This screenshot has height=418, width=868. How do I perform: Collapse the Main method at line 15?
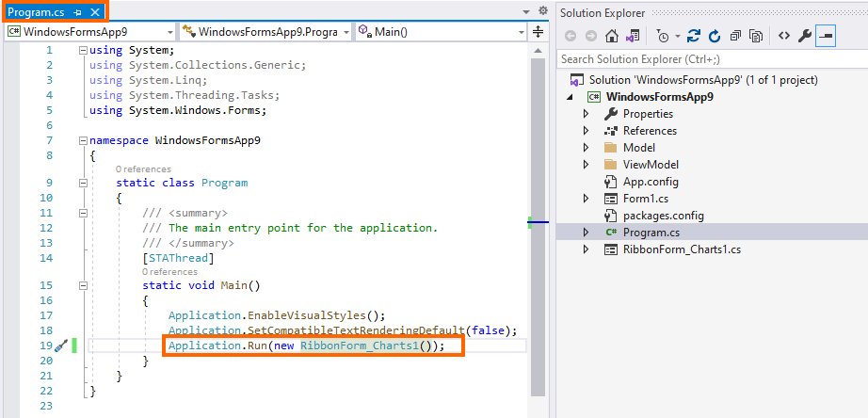(x=83, y=285)
